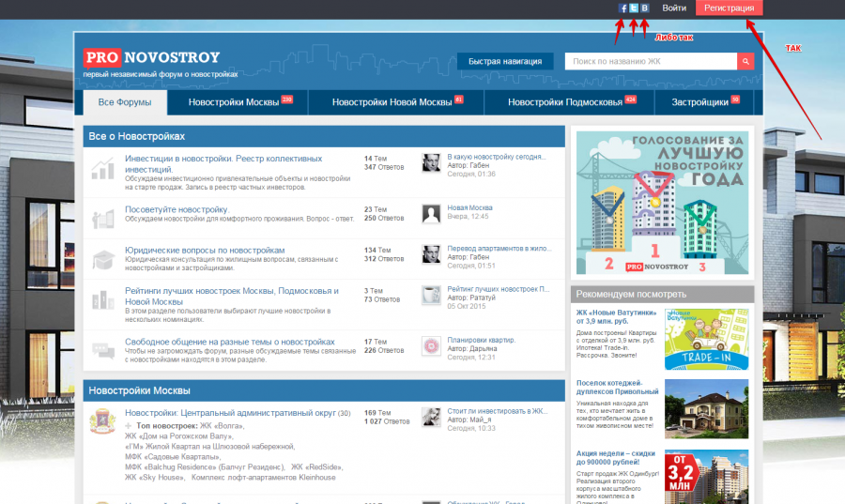Open 'Инвестиции в новостройки. Реестр коллективных инвестиций' forum
Viewport: 845px width, 504px height.
223,163
